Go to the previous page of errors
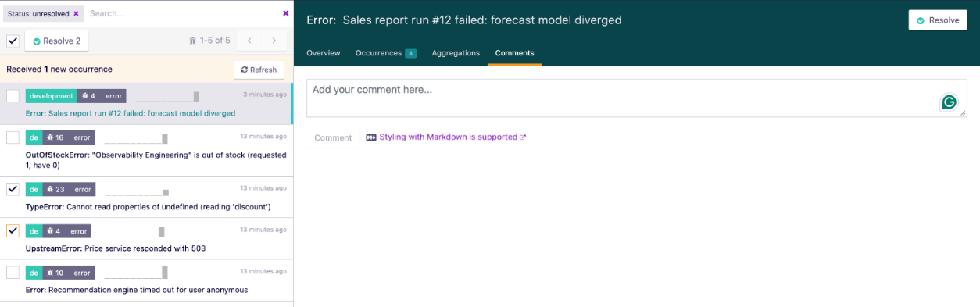 pyautogui.click(x=249, y=41)
